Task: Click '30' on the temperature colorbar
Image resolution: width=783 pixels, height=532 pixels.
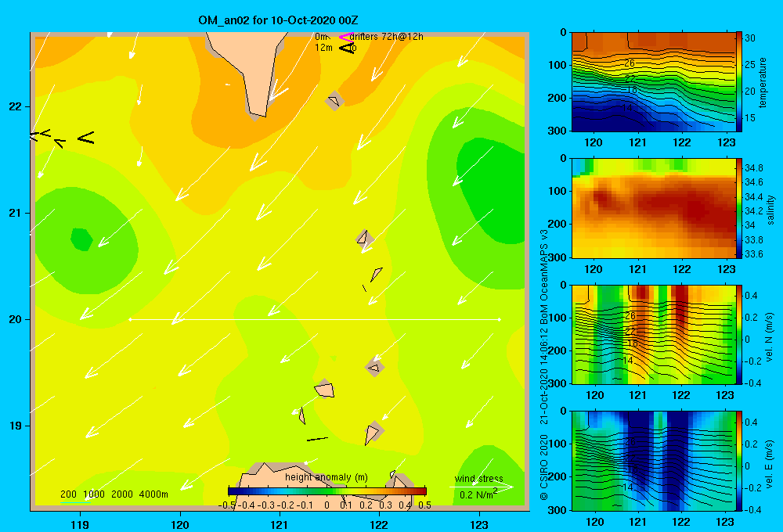Action: click(x=750, y=38)
